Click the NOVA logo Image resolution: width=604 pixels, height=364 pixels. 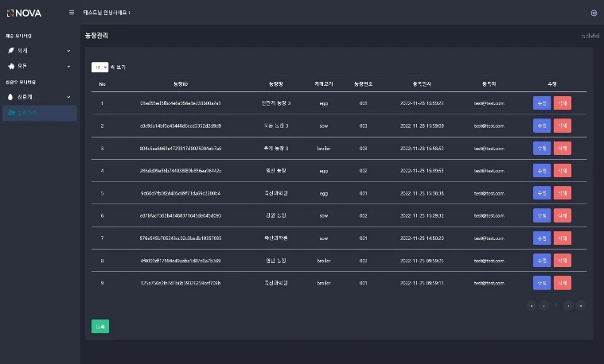pyautogui.click(x=24, y=13)
